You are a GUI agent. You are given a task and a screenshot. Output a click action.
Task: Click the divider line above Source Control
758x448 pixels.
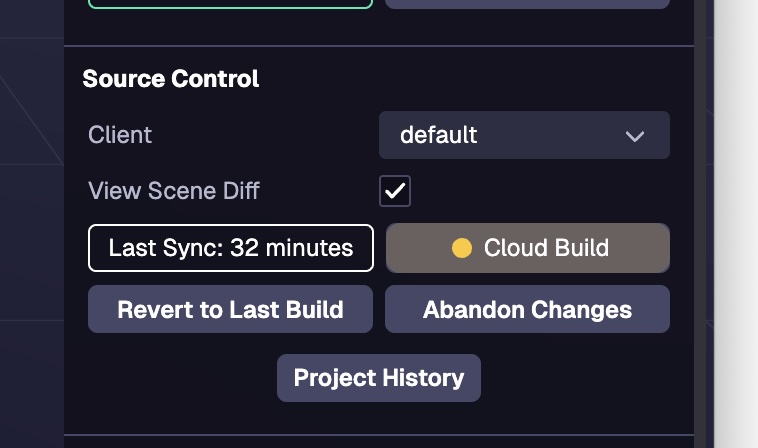click(379, 46)
